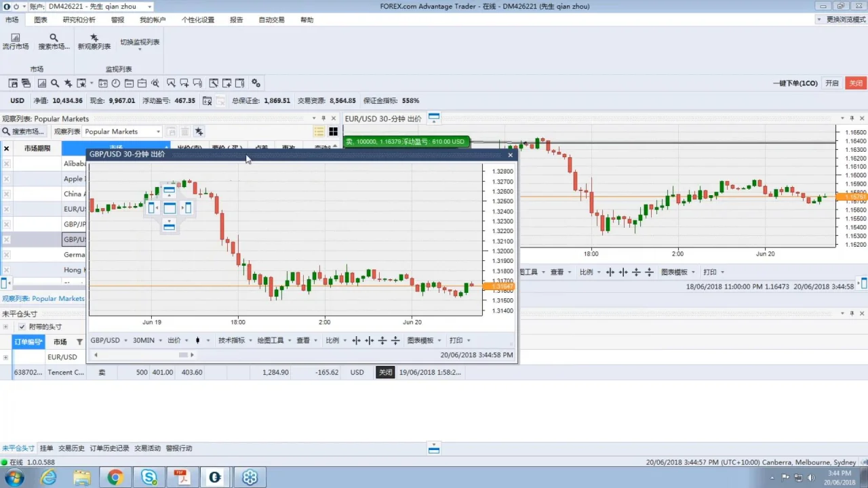Screen dimensions: 868x488
Task: Click the GBP/USD chart horizontal scrollbar thumb
Action: 183,354
